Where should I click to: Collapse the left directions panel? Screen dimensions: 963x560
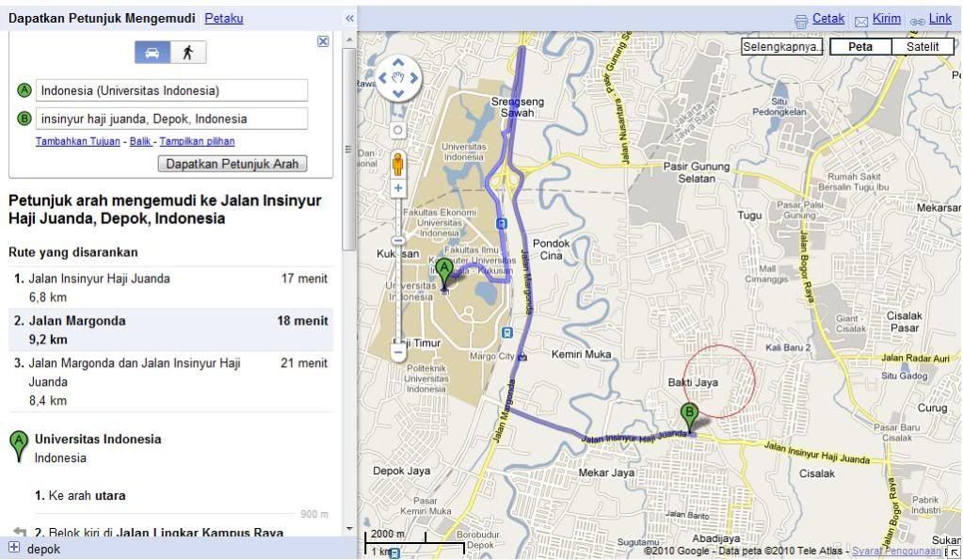click(349, 18)
